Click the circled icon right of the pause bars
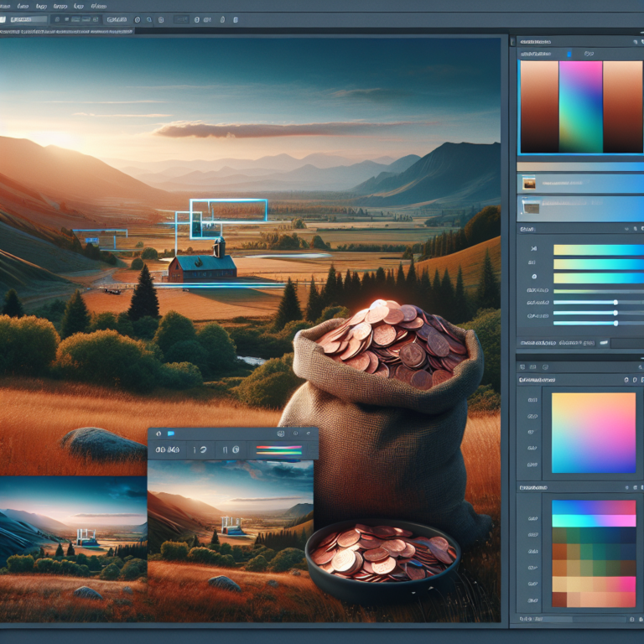This screenshot has width=644, height=644. pos(236,449)
